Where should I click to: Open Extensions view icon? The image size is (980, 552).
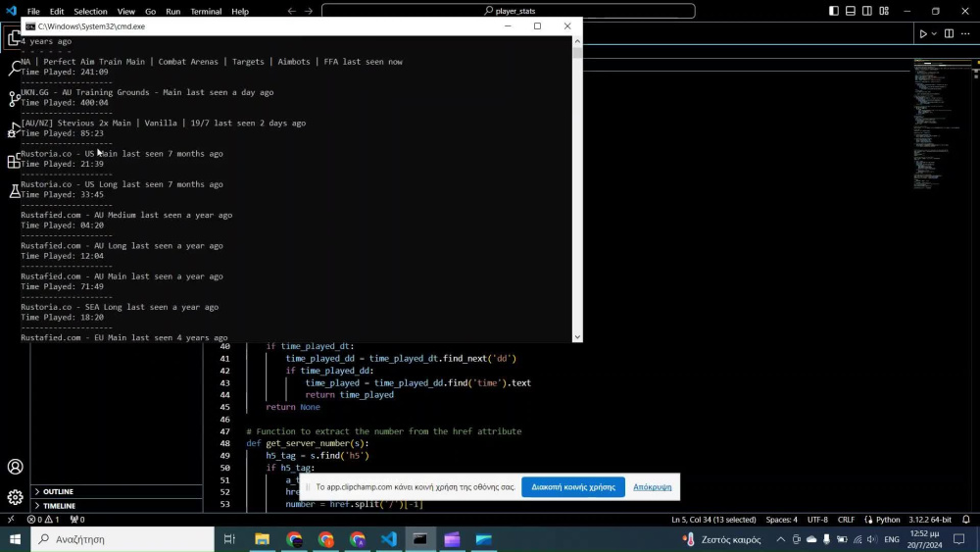click(14, 161)
